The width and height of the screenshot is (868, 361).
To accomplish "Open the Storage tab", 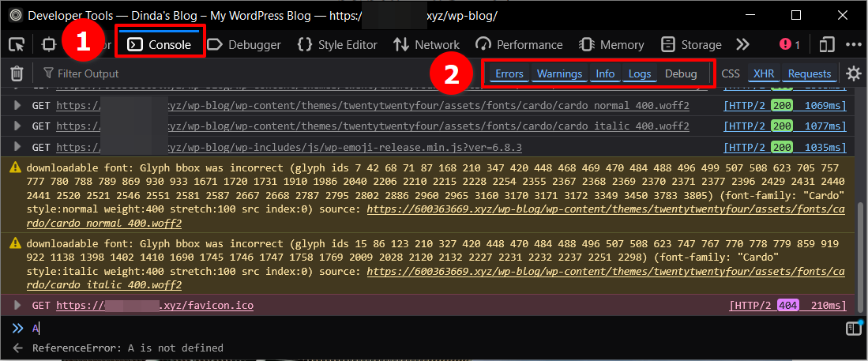I will 691,45.
